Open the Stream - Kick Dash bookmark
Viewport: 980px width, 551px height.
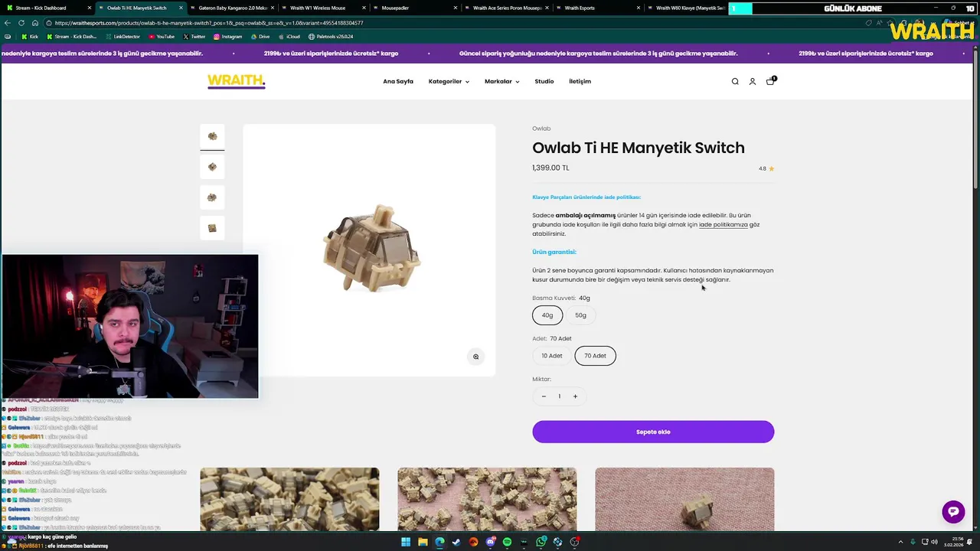(x=71, y=37)
